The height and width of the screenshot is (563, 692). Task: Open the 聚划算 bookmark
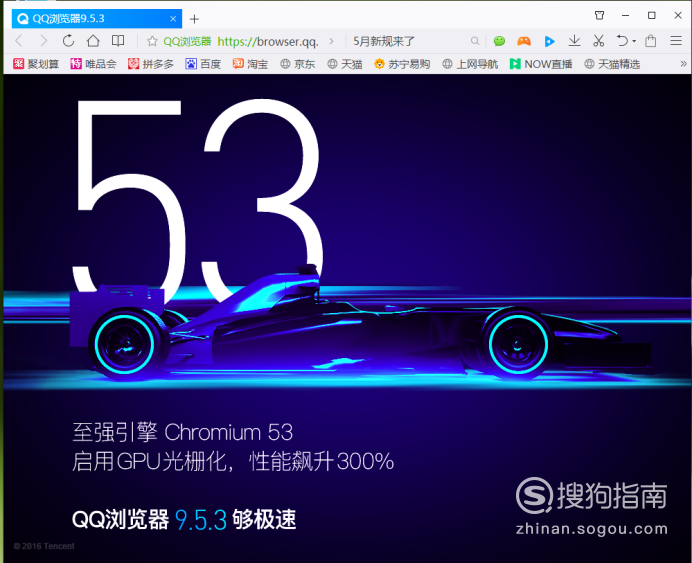pos(36,64)
